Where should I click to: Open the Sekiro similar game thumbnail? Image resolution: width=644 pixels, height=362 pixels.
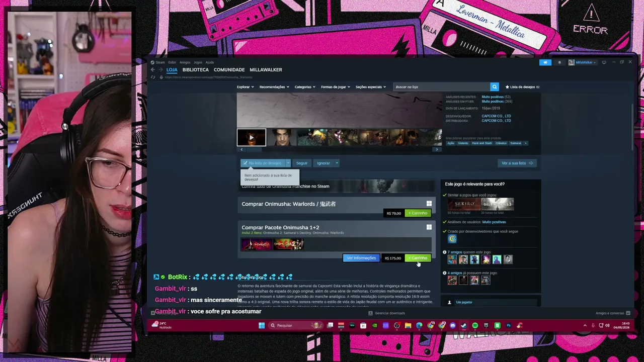coord(464,204)
